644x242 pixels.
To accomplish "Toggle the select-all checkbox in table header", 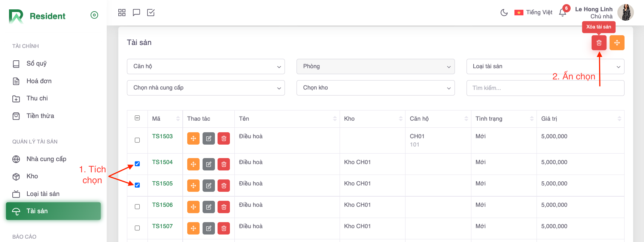I will pos(137,118).
